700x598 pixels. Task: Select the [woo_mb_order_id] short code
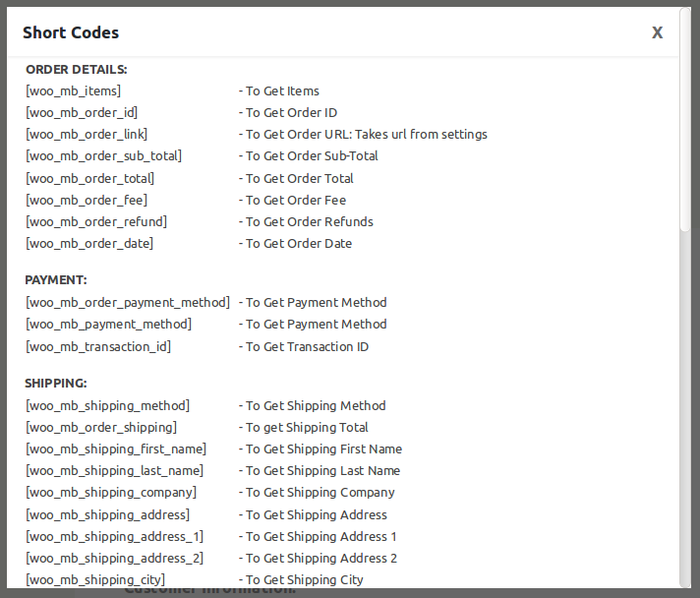coord(82,112)
